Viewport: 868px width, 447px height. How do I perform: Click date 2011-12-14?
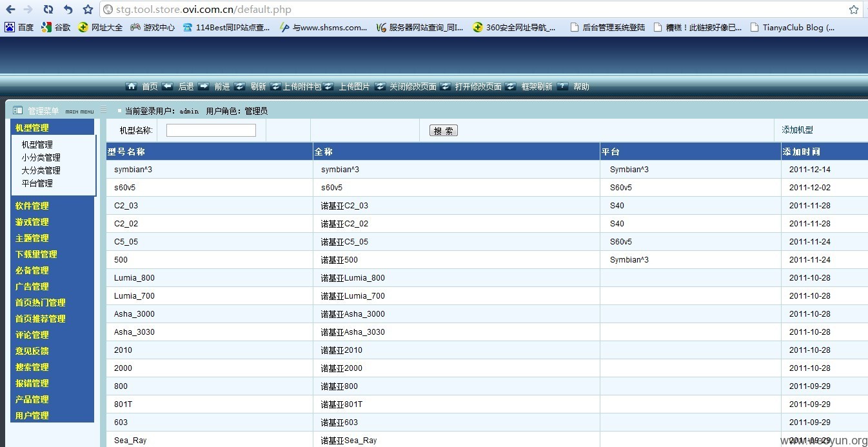[810, 170]
